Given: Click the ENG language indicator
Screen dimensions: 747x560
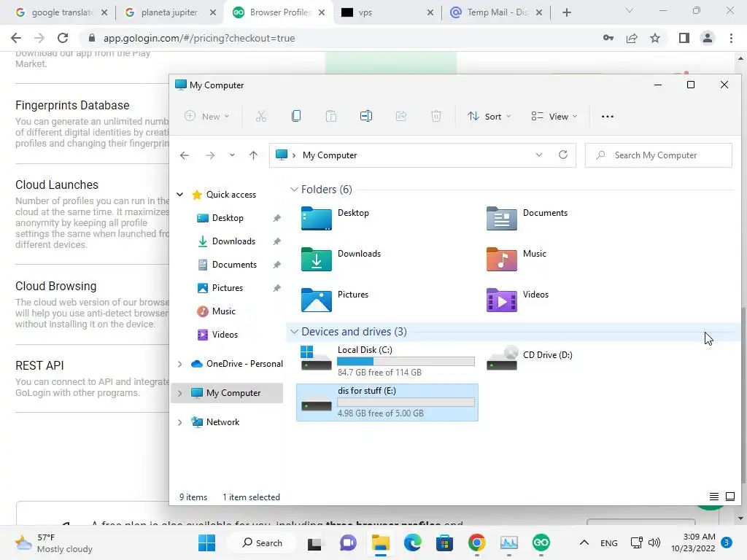Looking at the screenshot, I should click(609, 542).
